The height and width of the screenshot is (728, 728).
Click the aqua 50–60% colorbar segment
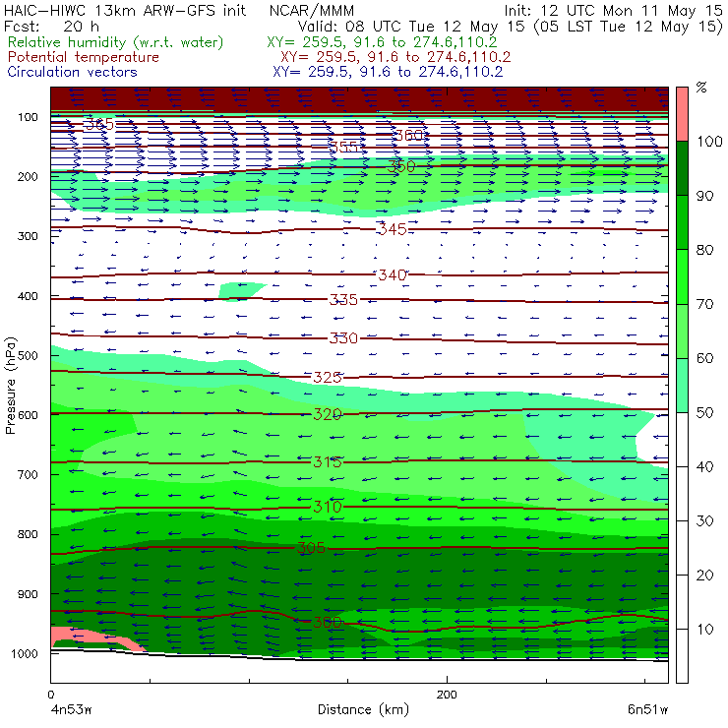click(682, 386)
